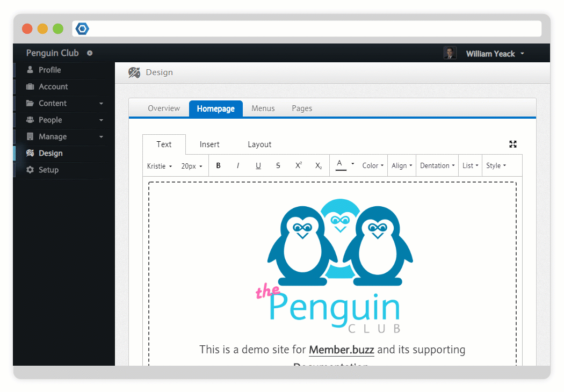Apply strikethrough formatting
This screenshot has width=564, height=392.
tap(278, 166)
